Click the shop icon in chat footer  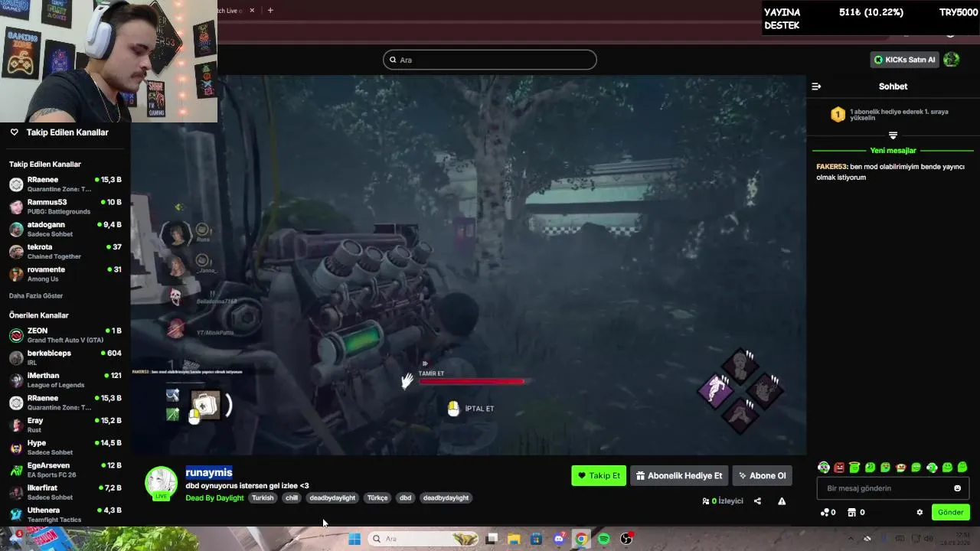point(851,513)
